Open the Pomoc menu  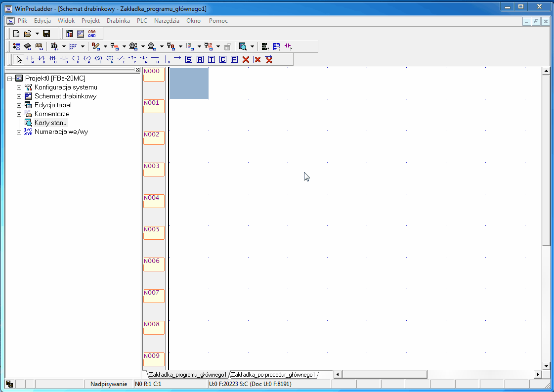(x=218, y=21)
